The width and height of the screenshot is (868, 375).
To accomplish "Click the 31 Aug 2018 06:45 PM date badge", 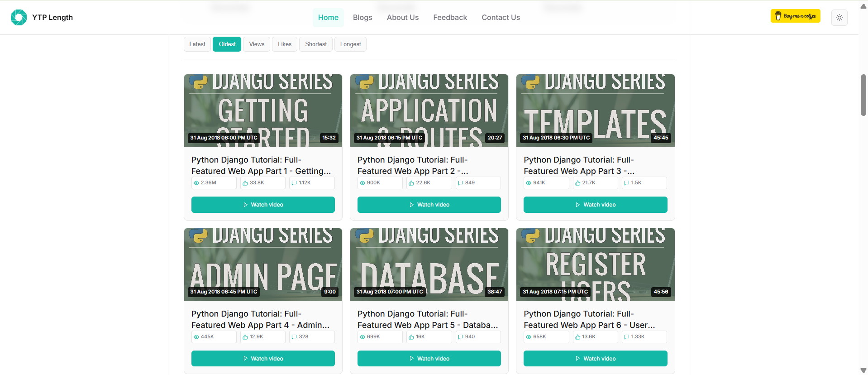I will point(224,292).
